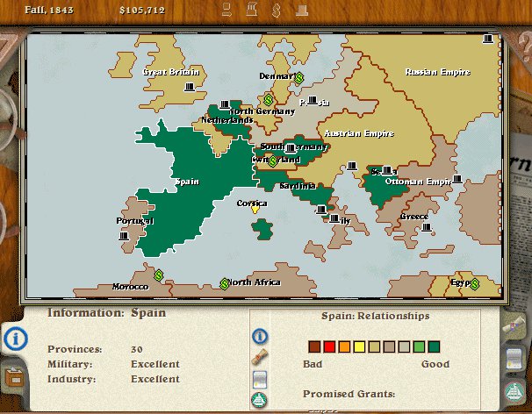Viewport: 532px width, 414px height.
Task: Click the 'Sardinia' map label
Action: click(x=298, y=186)
